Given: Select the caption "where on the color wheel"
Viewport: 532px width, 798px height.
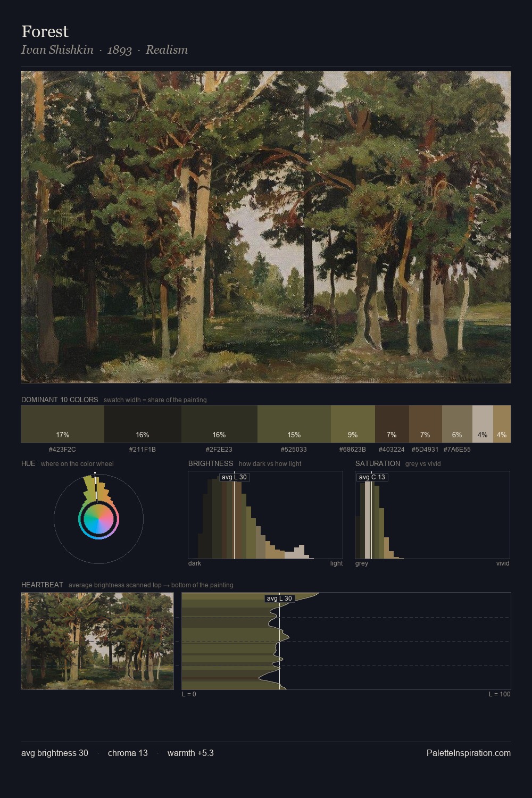Looking at the screenshot, I should (77, 464).
